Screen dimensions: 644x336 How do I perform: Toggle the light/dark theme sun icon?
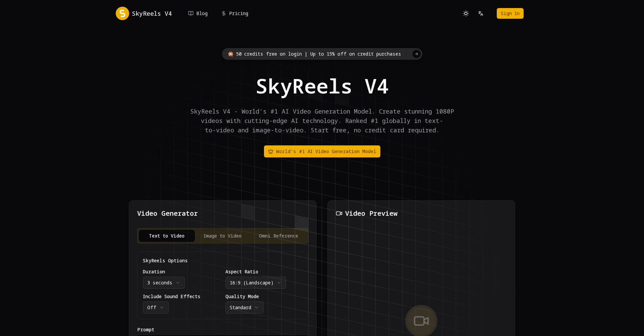(x=466, y=13)
